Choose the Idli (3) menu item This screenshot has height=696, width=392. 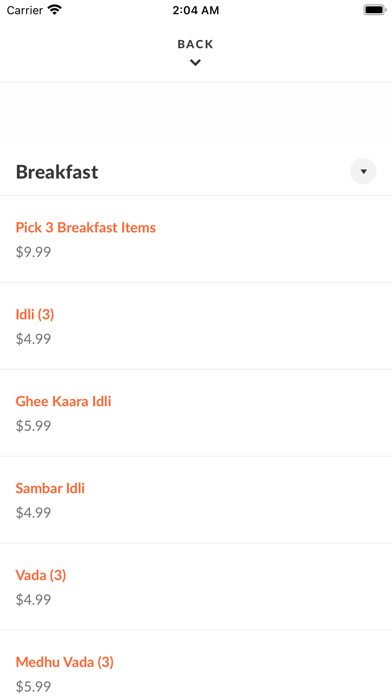coord(35,315)
